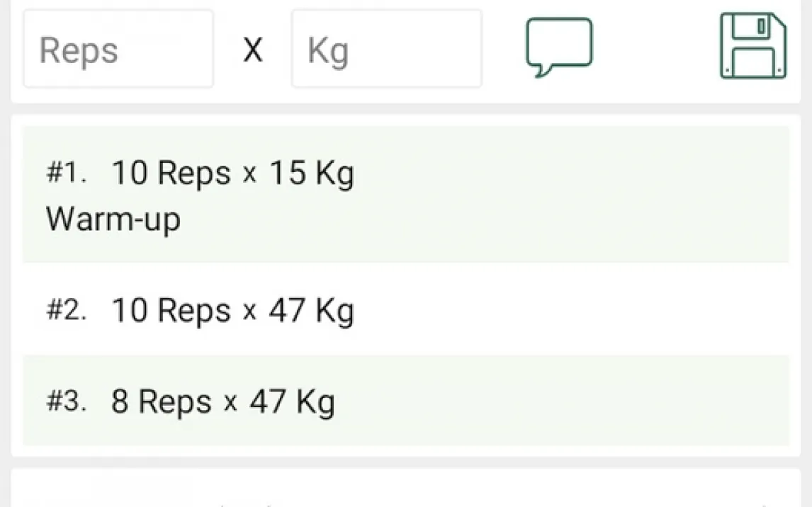Screen dimensions: 812x507
Task: Click the 15 Kg weight value
Action: point(311,173)
